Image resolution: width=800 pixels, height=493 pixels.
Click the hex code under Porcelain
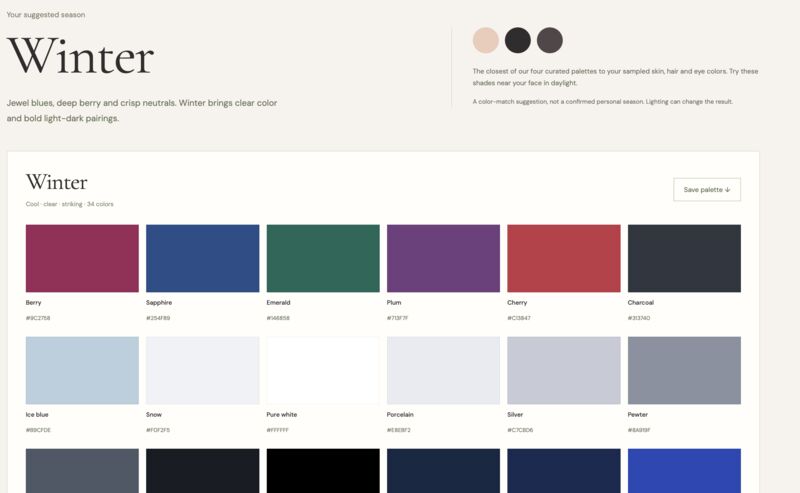coord(398,430)
